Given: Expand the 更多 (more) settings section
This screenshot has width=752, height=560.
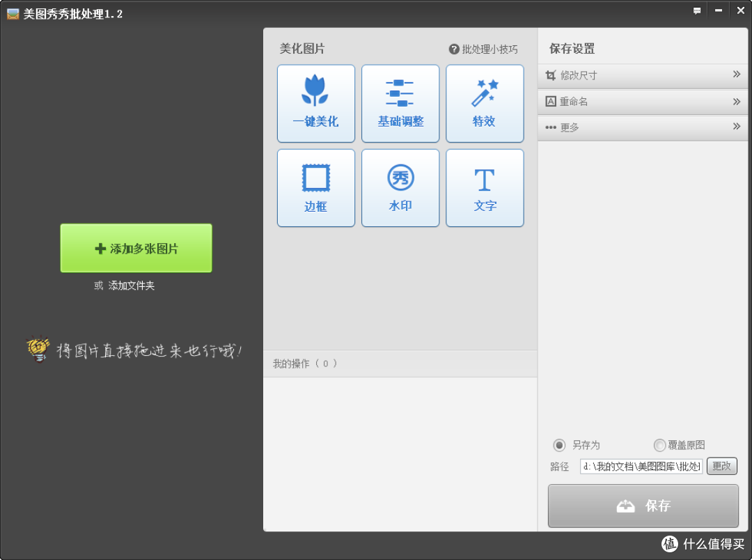Looking at the screenshot, I should (641, 127).
